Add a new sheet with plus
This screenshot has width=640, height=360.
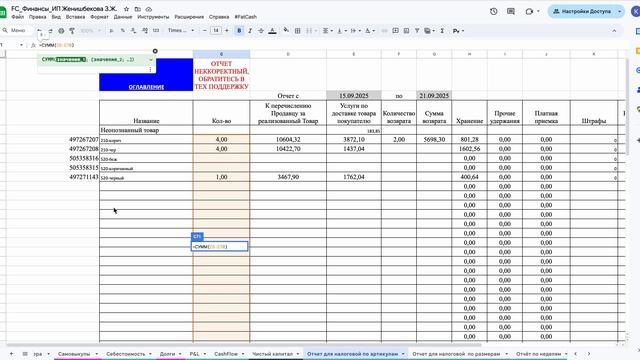coord(11,354)
